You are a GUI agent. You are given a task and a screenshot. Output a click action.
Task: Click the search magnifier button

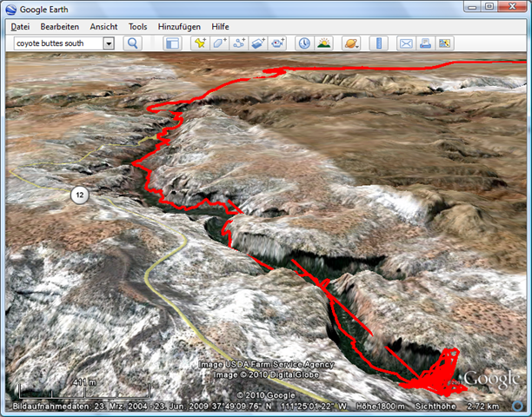click(x=133, y=43)
